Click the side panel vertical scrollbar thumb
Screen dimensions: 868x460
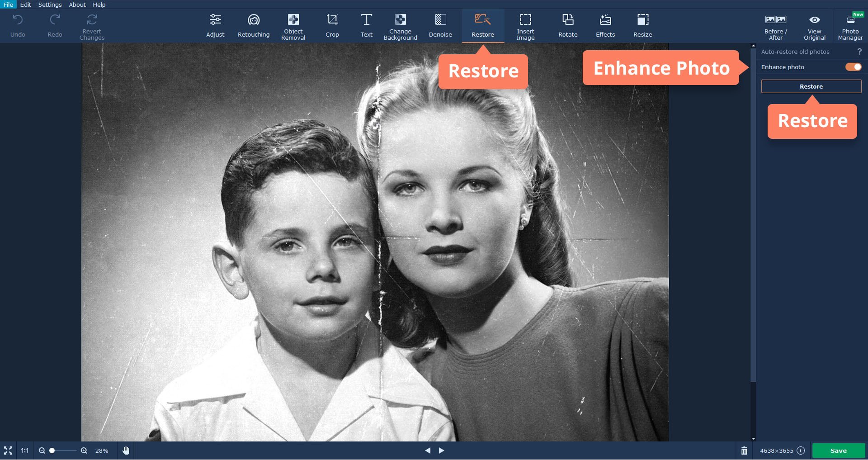tap(753, 215)
